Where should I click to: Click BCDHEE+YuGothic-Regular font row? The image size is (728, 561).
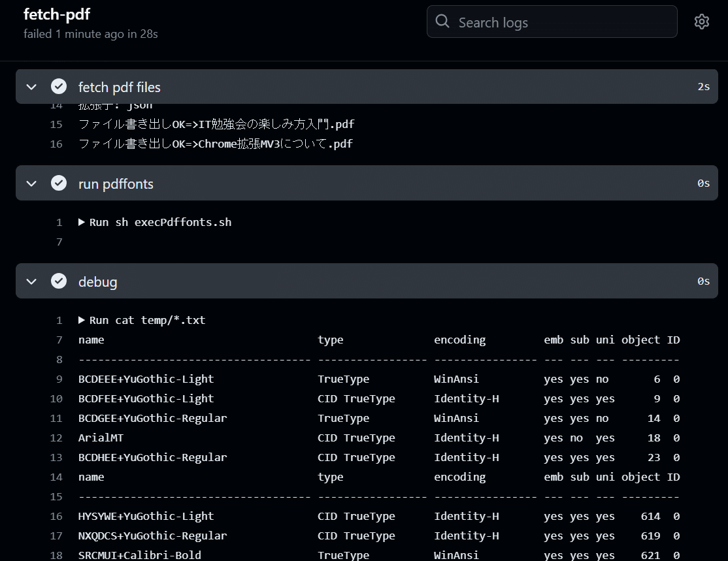[x=379, y=458]
